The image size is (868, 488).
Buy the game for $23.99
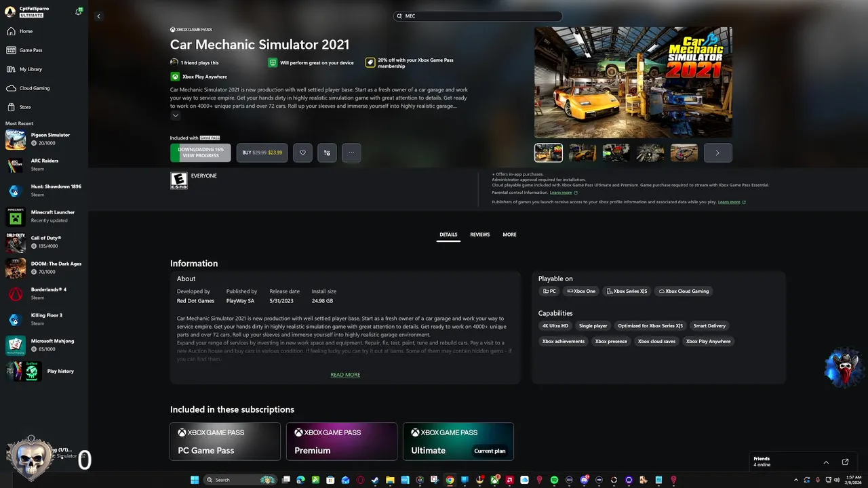pos(262,152)
